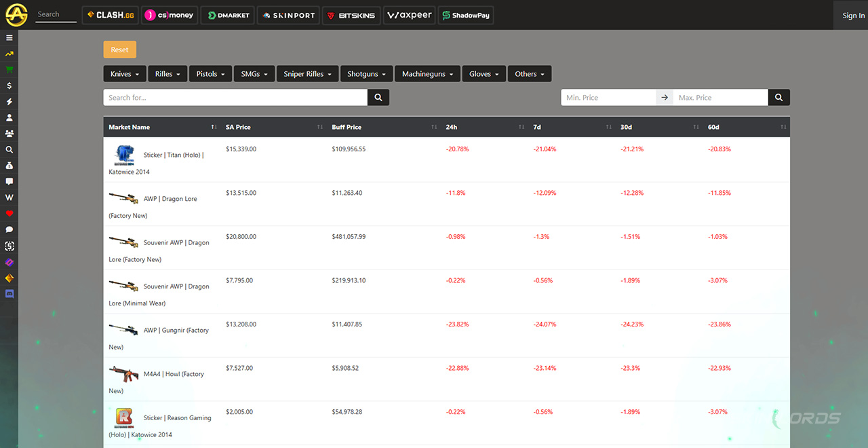Click the -22.93% 60d value
Screen dimensions: 868x448
click(x=719, y=368)
